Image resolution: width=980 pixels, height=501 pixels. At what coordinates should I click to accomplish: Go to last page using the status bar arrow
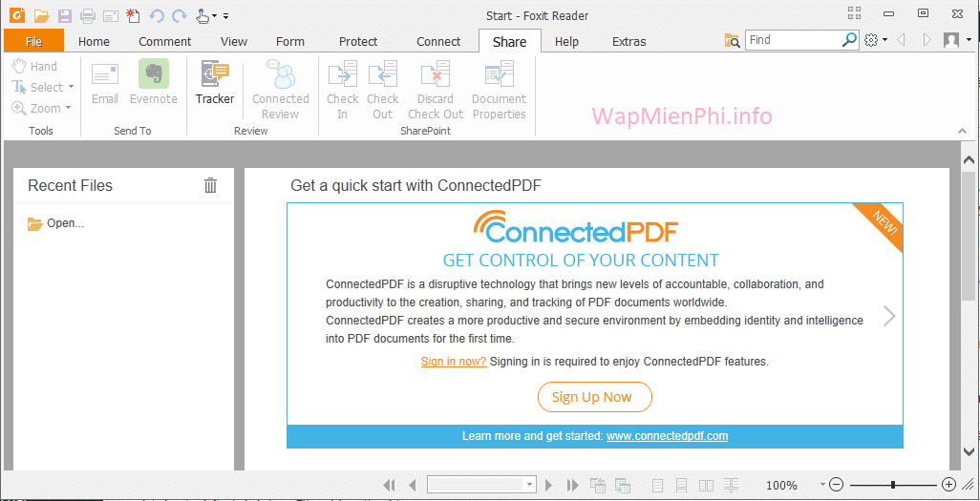click(572, 485)
